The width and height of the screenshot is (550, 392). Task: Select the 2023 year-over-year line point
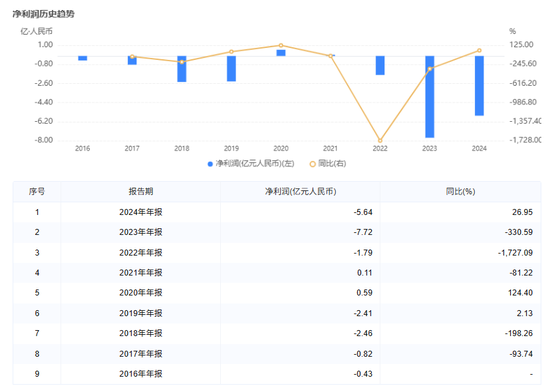430,69
